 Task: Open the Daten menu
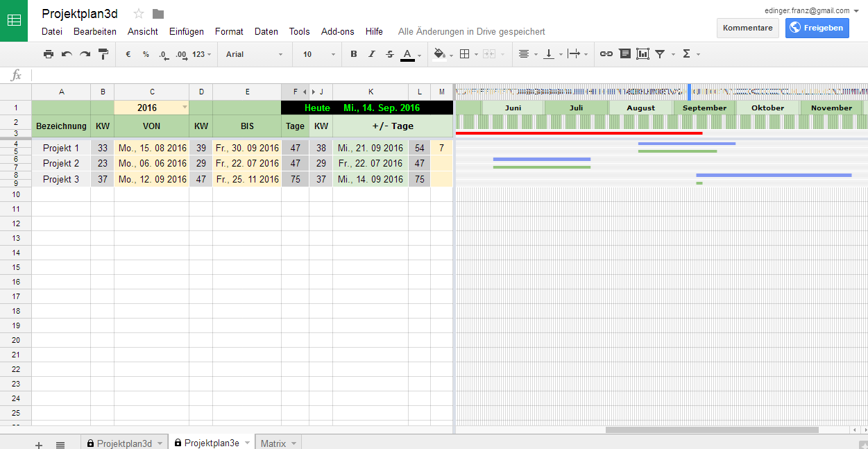(x=266, y=31)
